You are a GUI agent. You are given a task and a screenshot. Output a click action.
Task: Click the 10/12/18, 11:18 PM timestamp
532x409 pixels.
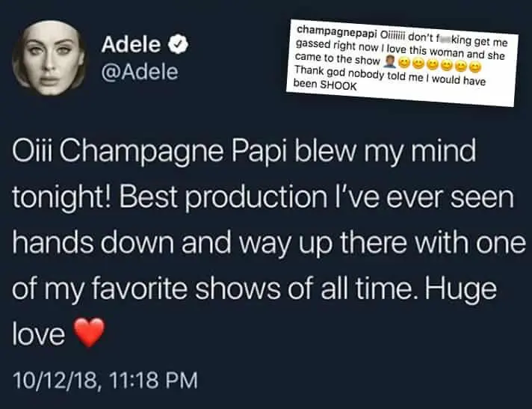point(105,381)
